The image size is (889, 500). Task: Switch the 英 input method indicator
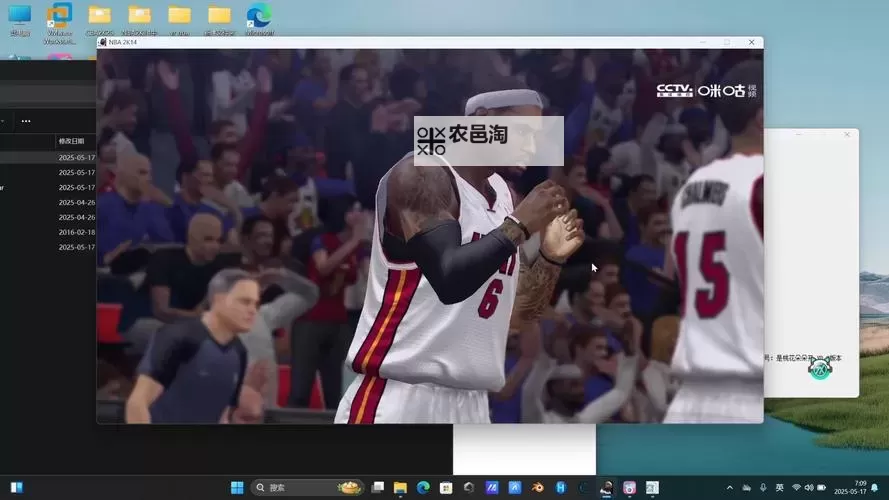click(780, 488)
